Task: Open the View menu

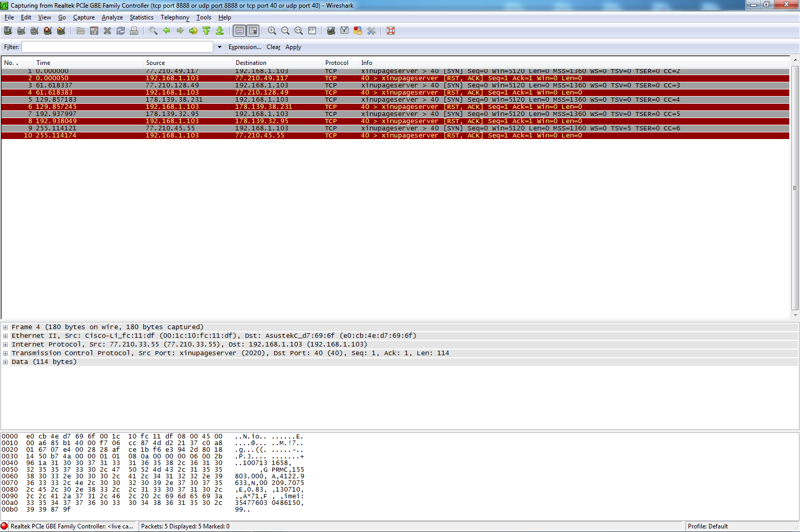Action: point(45,17)
